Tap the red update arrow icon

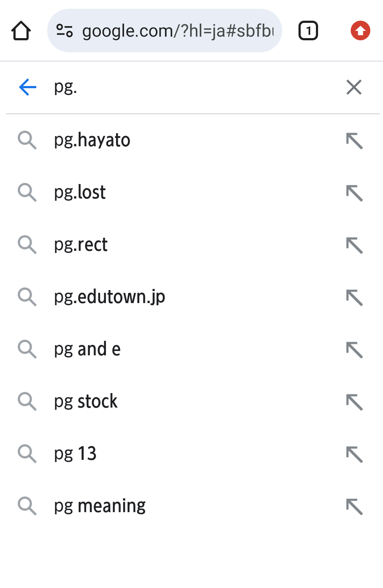tap(360, 31)
